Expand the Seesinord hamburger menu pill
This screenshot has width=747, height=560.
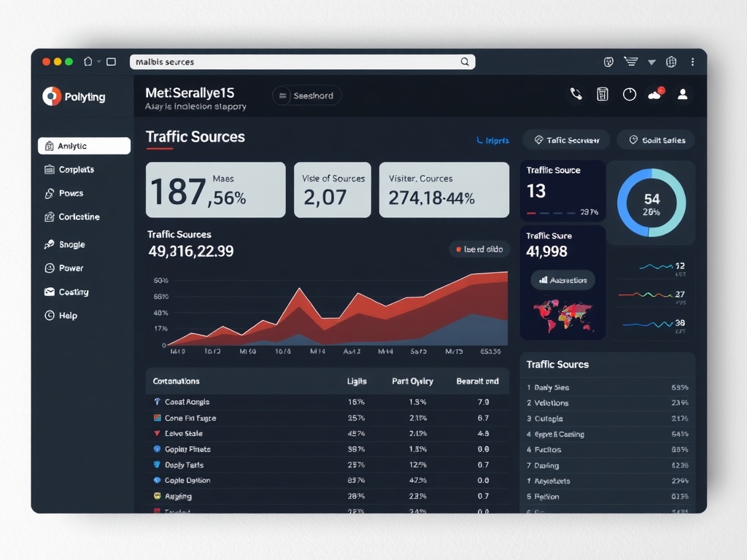306,96
